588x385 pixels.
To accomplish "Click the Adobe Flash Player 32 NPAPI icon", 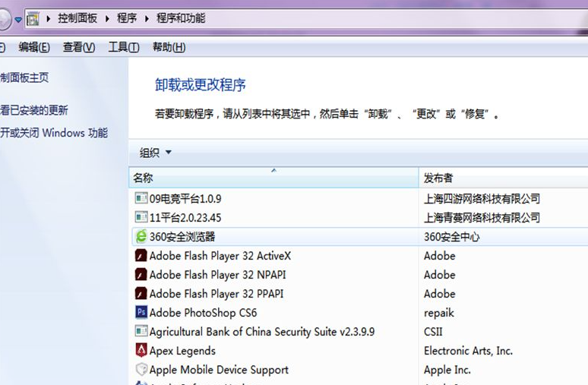I will 141,274.
